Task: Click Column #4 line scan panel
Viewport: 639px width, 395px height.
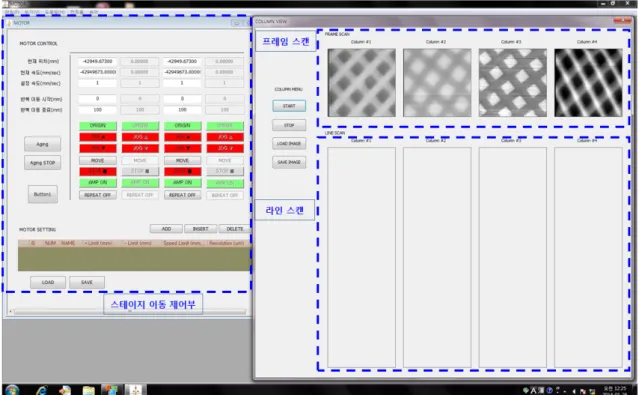Action: tap(588, 257)
